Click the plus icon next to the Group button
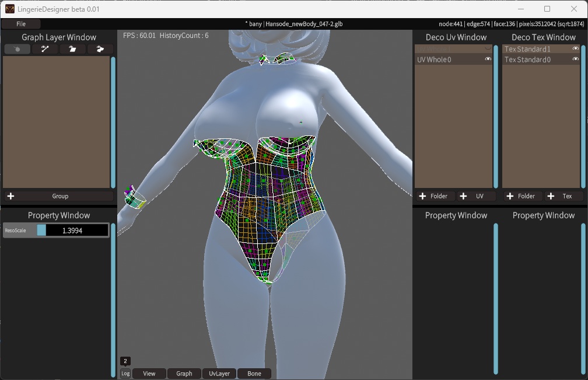 [10, 196]
